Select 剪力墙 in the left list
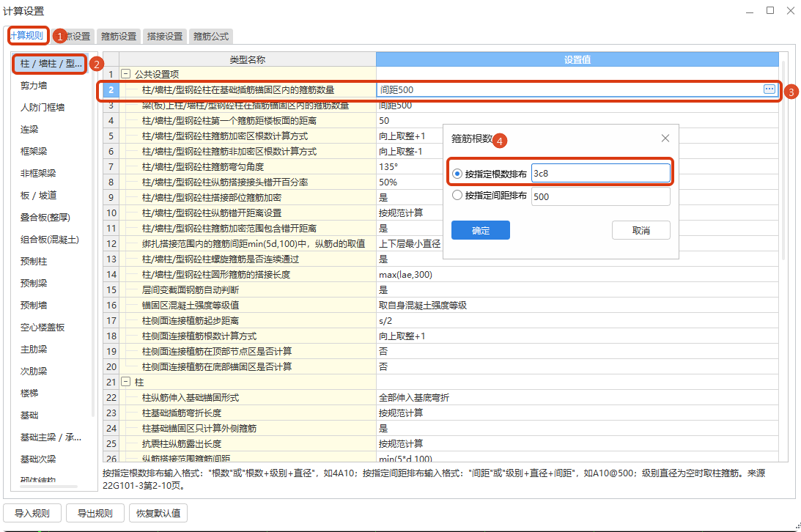Image resolution: width=801 pixels, height=532 pixels. (x=34, y=85)
